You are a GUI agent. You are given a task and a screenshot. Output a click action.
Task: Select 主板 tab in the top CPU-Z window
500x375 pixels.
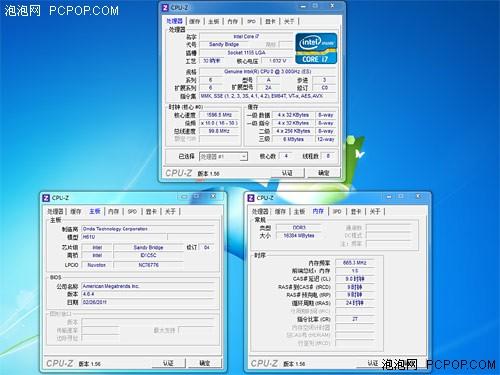pyautogui.click(x=214, y=21)
